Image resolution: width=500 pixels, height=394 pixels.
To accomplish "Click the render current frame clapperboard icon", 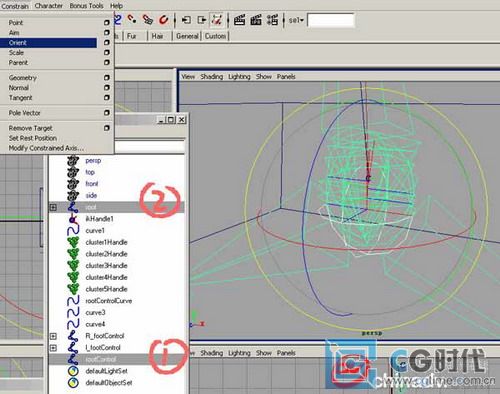I will (x=239, y=20).
